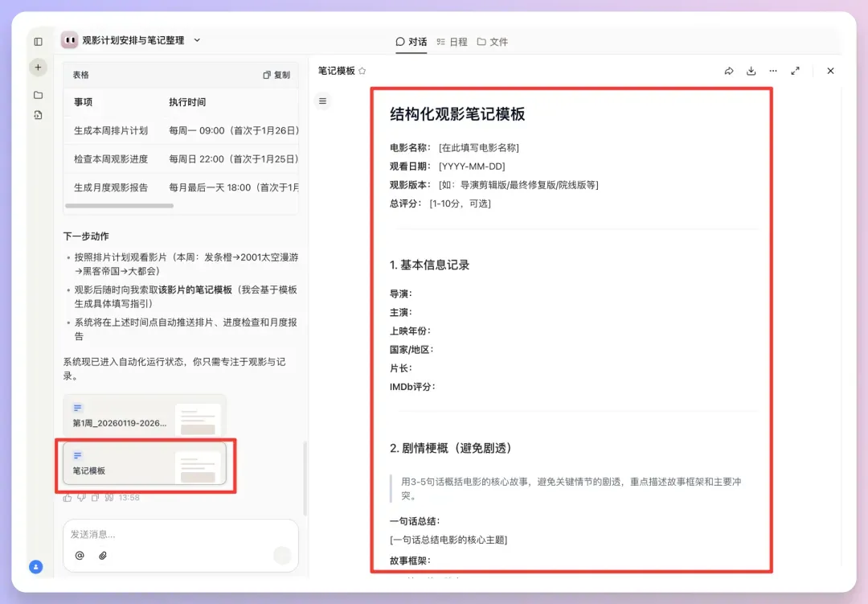Screen dimensions: 868x604
Task: Switch to the 文件 tab
Action: click(x=499, y=41)
